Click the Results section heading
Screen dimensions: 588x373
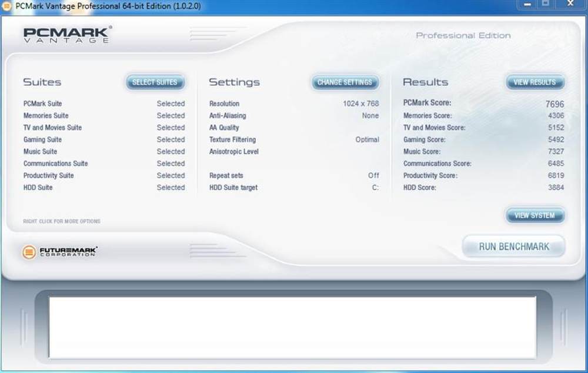(425, 82)
